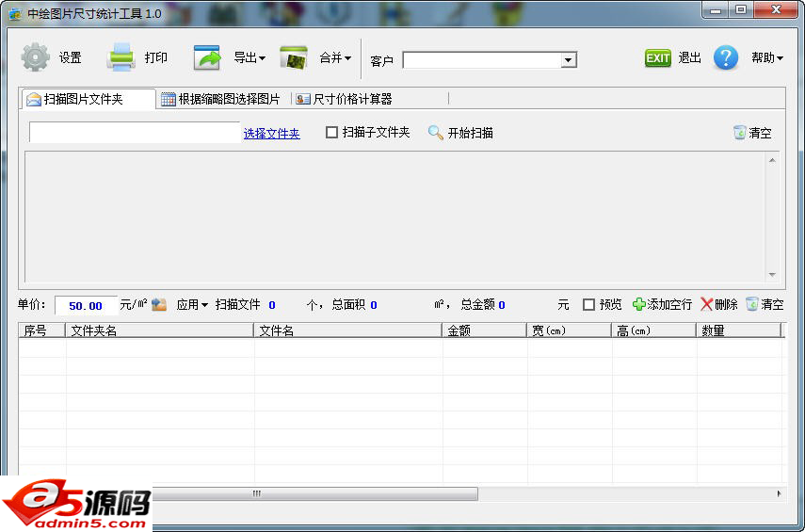Click the 单价 field showing 50.00

click(87, 305)
